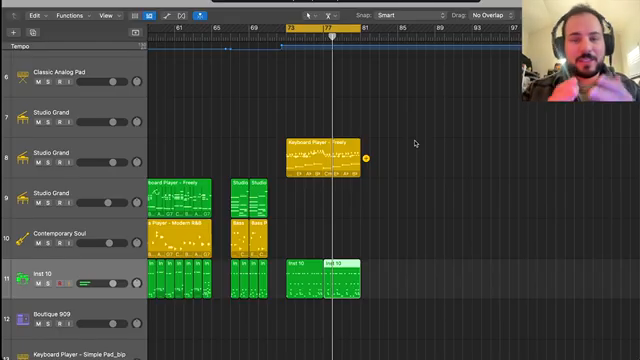The height and width of the screenshot is (360, 640).
Task: Click the Classic Analog Pad volume slider
Action: point(102,82)
